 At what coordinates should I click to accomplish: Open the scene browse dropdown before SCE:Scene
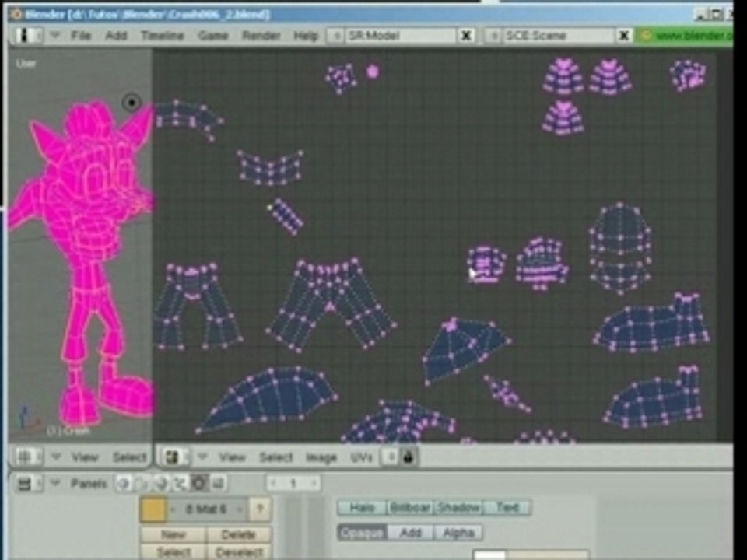[x=493, y=36]
